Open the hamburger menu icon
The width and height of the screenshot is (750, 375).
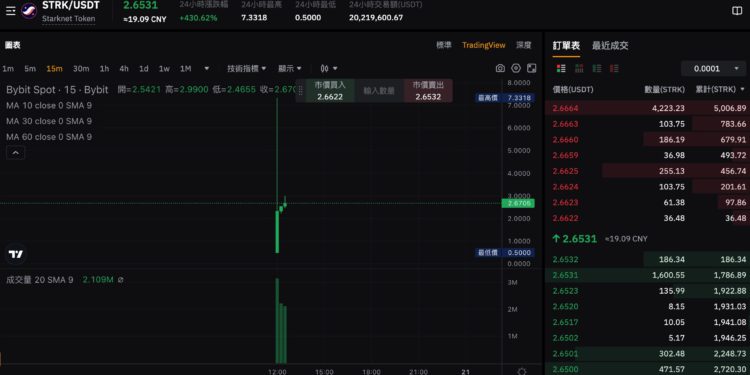[x=11, y=11]
